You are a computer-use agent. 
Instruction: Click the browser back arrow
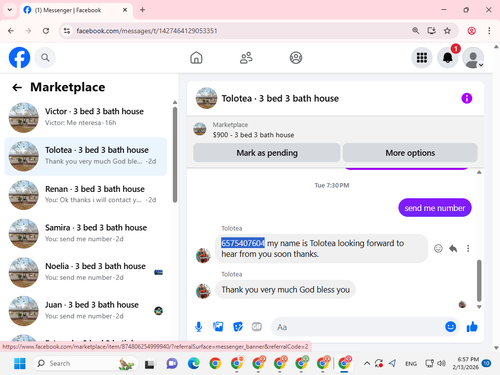pyautogui.click(x=11, y=31)
